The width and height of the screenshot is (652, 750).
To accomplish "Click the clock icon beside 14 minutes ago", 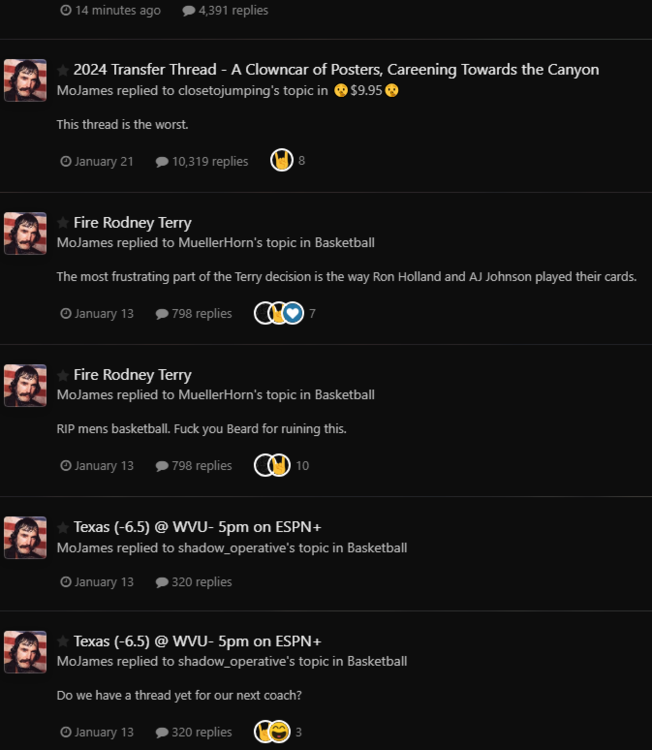I will click(66, 10).
